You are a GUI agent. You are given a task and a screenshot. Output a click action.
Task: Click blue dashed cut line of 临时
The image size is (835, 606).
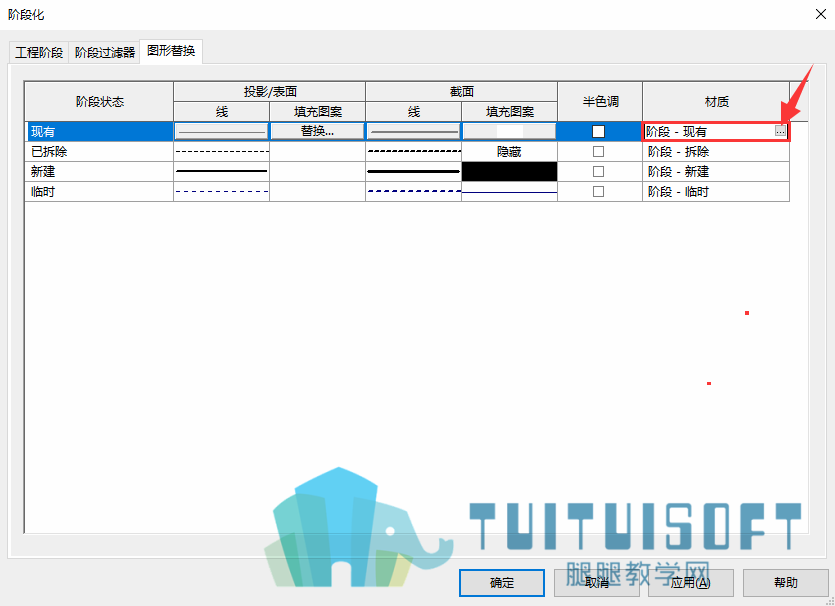[414, 192]
